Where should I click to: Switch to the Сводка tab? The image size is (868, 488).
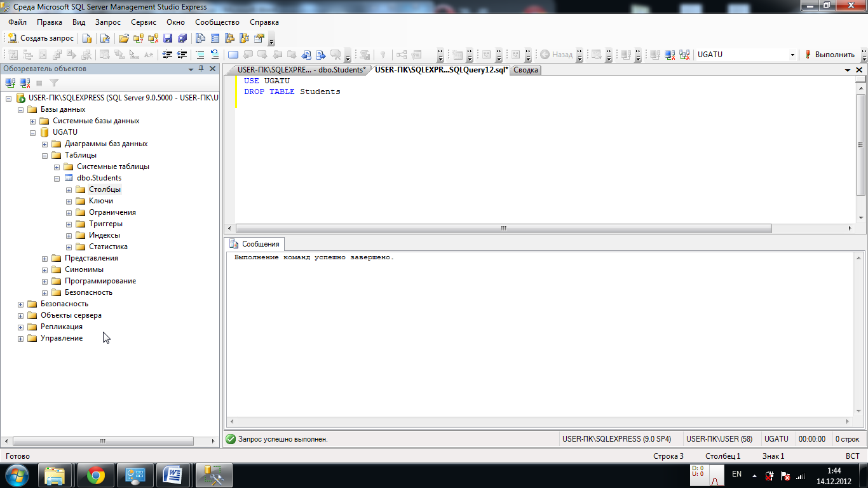point(526,71)
